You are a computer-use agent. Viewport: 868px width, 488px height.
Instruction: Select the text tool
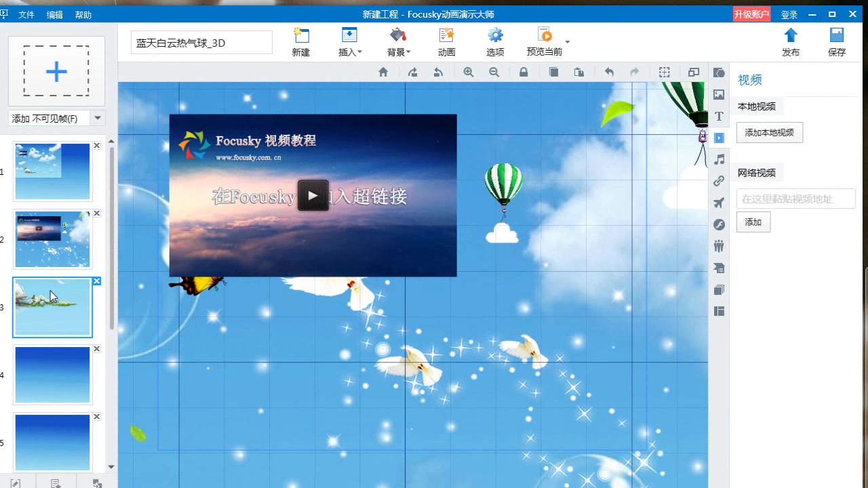click(719, 117)
